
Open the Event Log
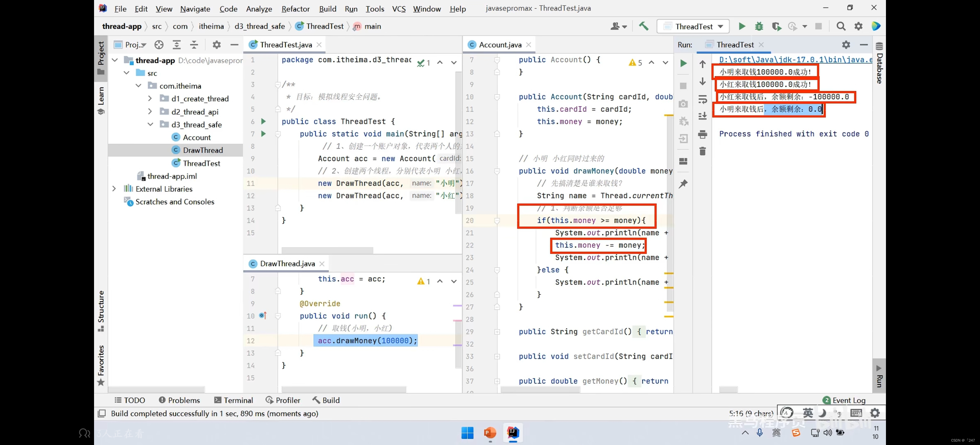(x=844, y=400)
